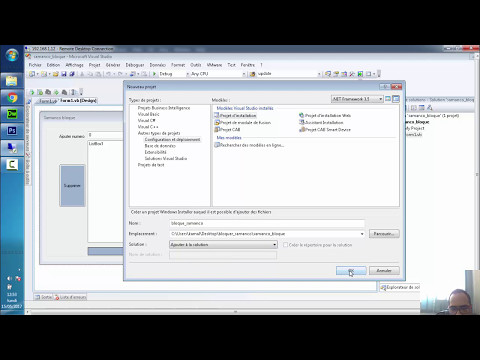Open the Liste d'erreurs tab
Image resolution: width=480 pixels, height=360 pixels.
[71, 297]
